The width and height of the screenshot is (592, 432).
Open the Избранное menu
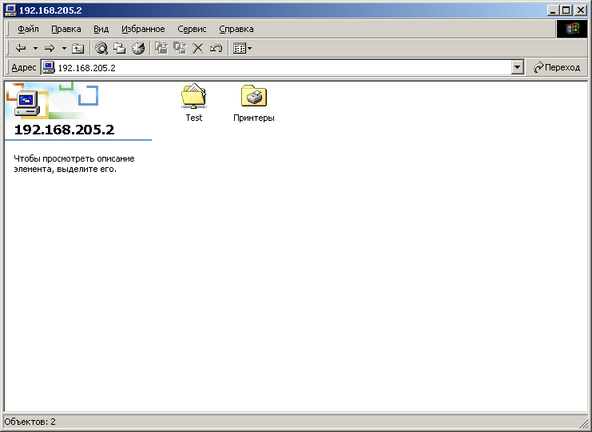[x=143, y=29]
